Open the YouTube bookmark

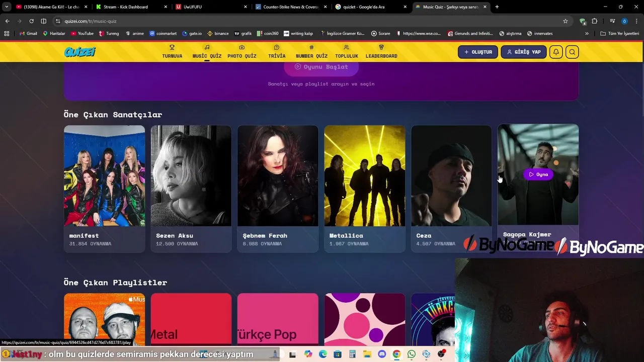(x=82, y=34)
